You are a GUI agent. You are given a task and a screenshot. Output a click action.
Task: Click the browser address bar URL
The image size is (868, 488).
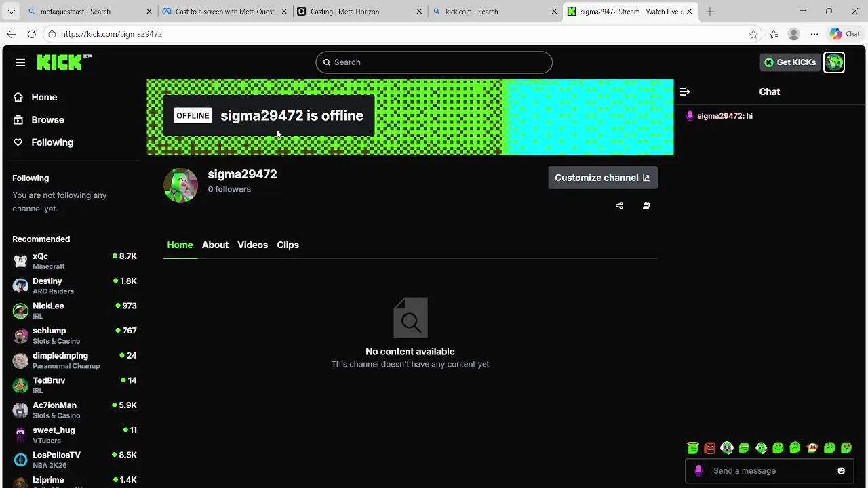tap(111, 34)
